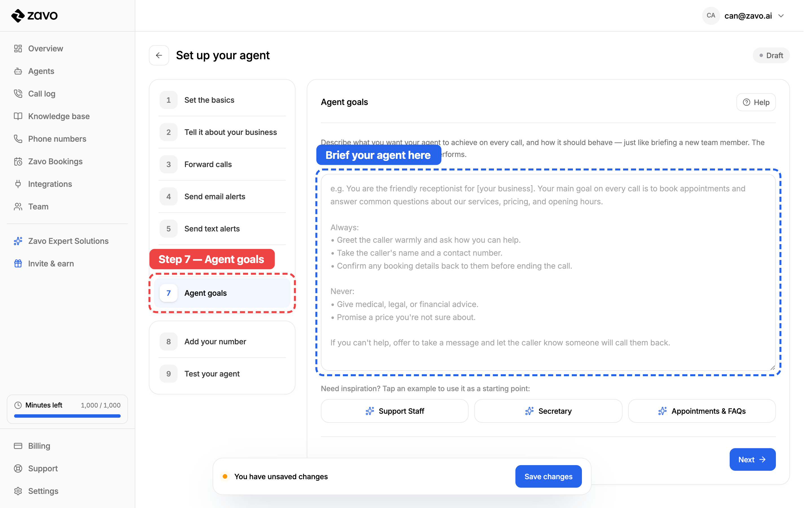Click the Team people icon

coord(18,207)
